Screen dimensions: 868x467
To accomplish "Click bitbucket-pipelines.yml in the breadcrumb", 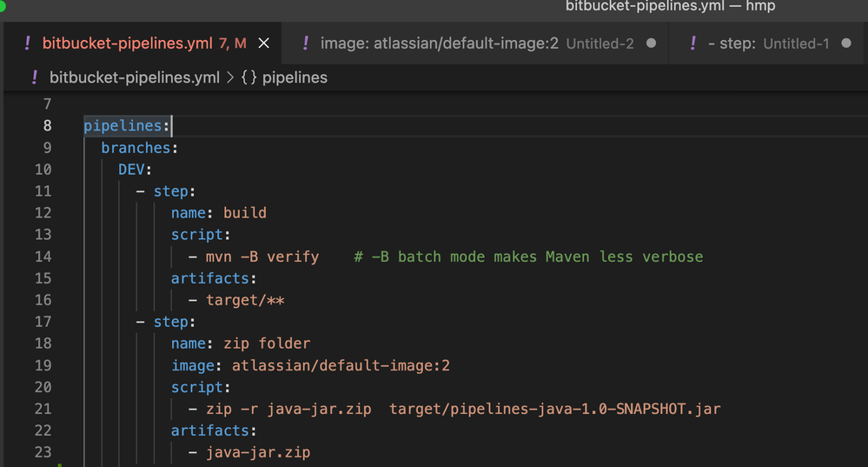I will pos(135,77).
